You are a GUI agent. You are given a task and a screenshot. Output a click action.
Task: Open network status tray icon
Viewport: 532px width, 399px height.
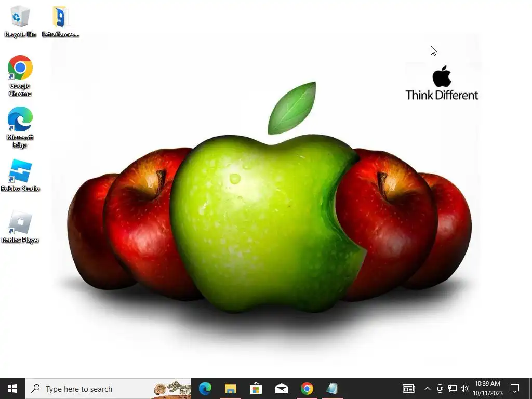point(453,389)
